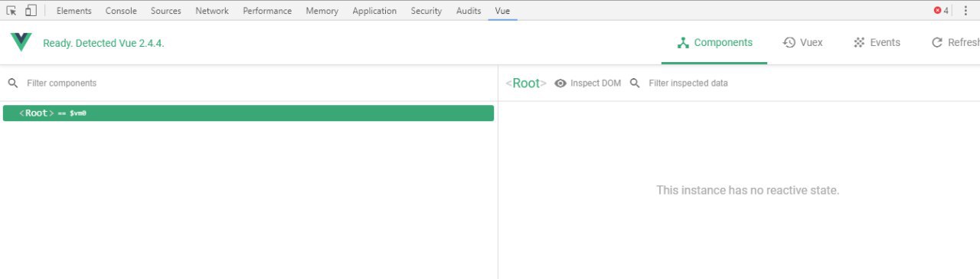Switch to the Network tab
The height and width of the screenshot is (279, 980).
pos(212,11)
